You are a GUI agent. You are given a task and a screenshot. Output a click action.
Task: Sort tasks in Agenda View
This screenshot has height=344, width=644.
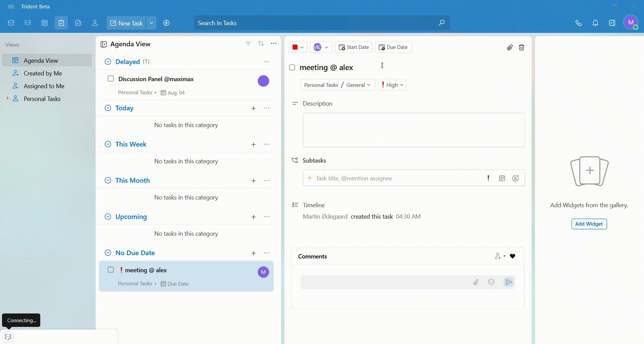coord(261,44)
